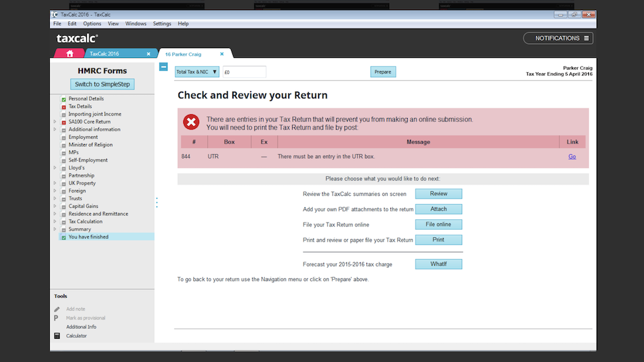Click the SA100 Core Return red status icon
Image resolution: width=644 pixels, height=362 pixels.
click(64, 122)
